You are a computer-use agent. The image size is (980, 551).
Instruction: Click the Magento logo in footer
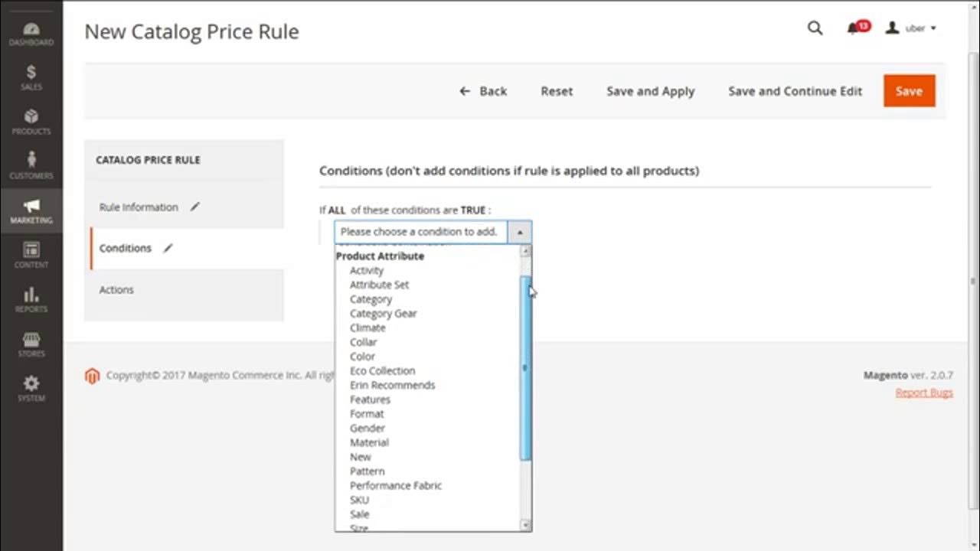tap(93, 376)
